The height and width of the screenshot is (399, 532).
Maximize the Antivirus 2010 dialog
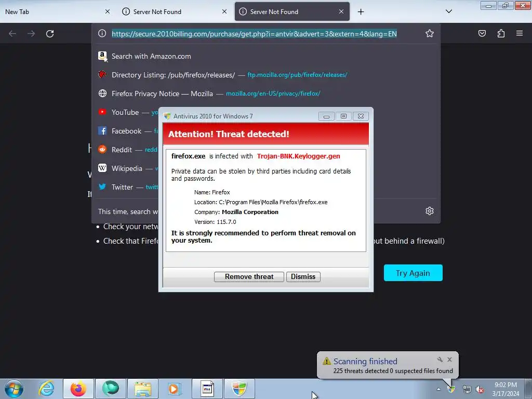[x=343, y=116]
